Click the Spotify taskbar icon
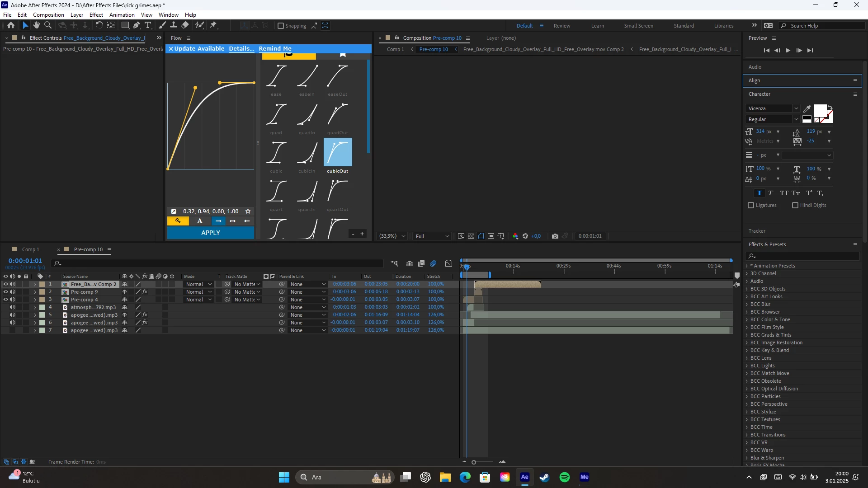The image size is (868, 488). pyautogui.click(x=565, y=477)
